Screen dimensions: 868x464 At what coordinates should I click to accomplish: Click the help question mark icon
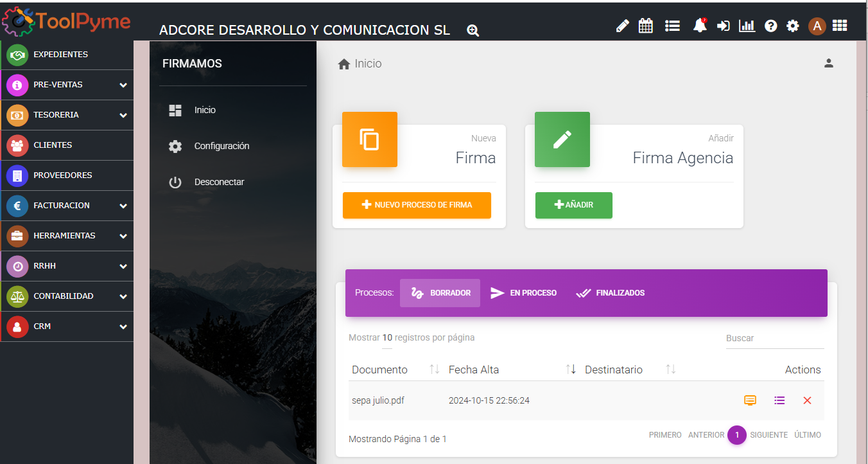pyautogui.click(x=771, y=26)
